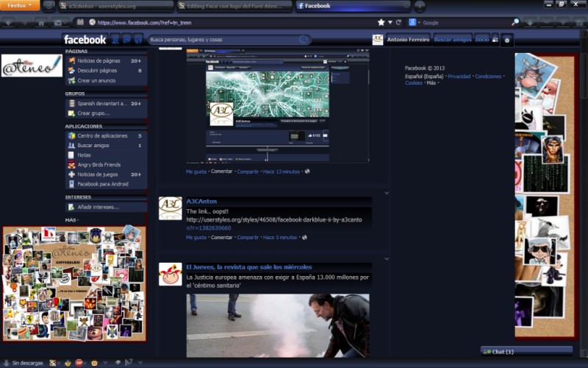Image resolution: width=588 pixels, height=368 pixels.
Task: Click the Privacidad footer link
Action: point(459,77)
